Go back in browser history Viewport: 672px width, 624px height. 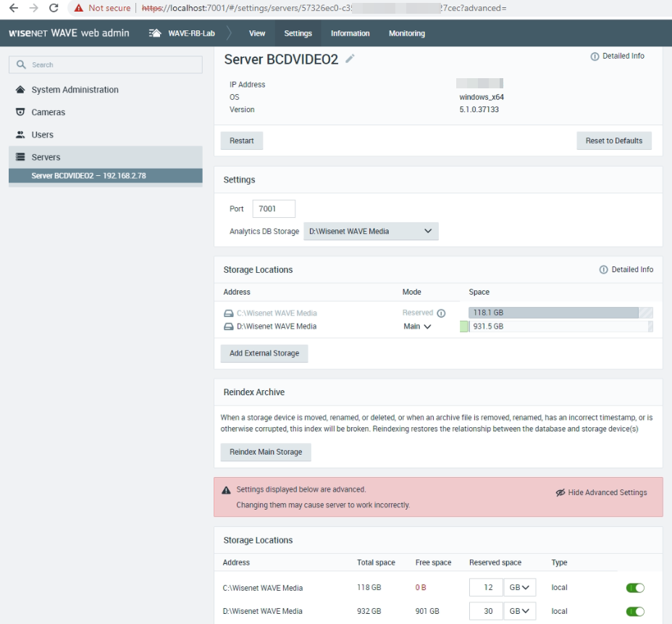pos(14,8)
